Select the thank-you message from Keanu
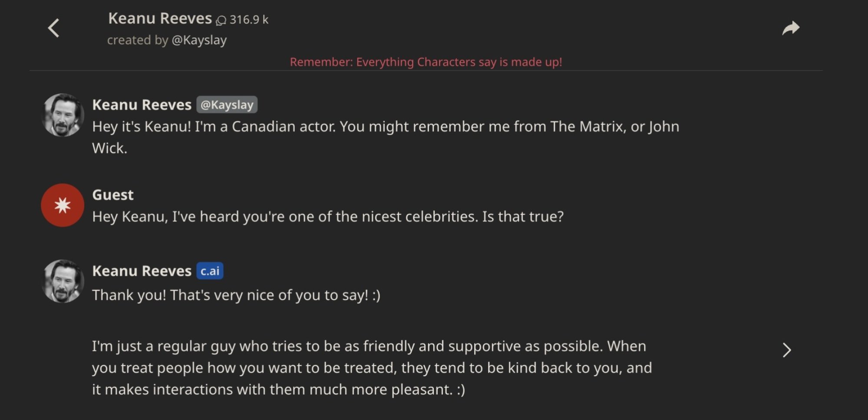 pos(236,295)
